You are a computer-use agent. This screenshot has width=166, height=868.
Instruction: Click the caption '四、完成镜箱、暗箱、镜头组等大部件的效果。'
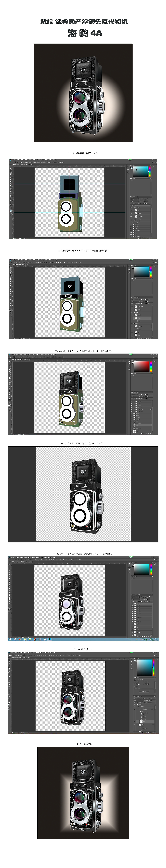click(83, 443)
